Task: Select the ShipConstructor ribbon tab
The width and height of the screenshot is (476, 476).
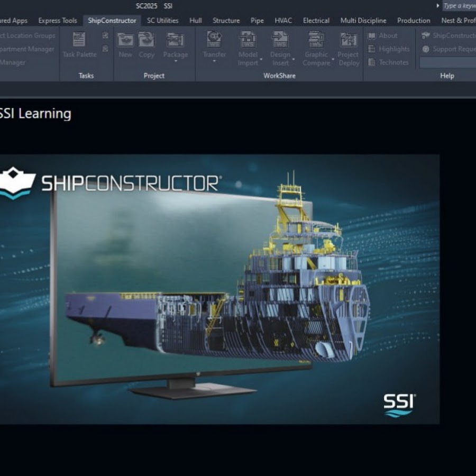Action: point(112,21)
